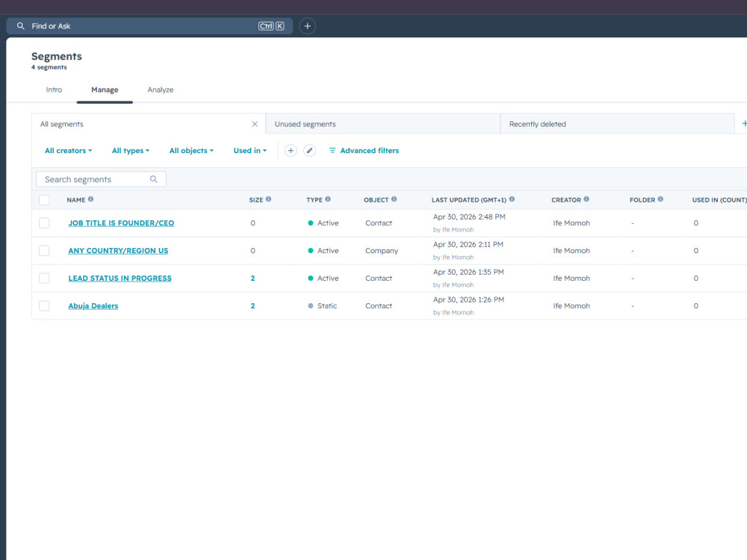Click the search magnifier in Find or Ask bar

pyautogui.click(x=20, y=26)
